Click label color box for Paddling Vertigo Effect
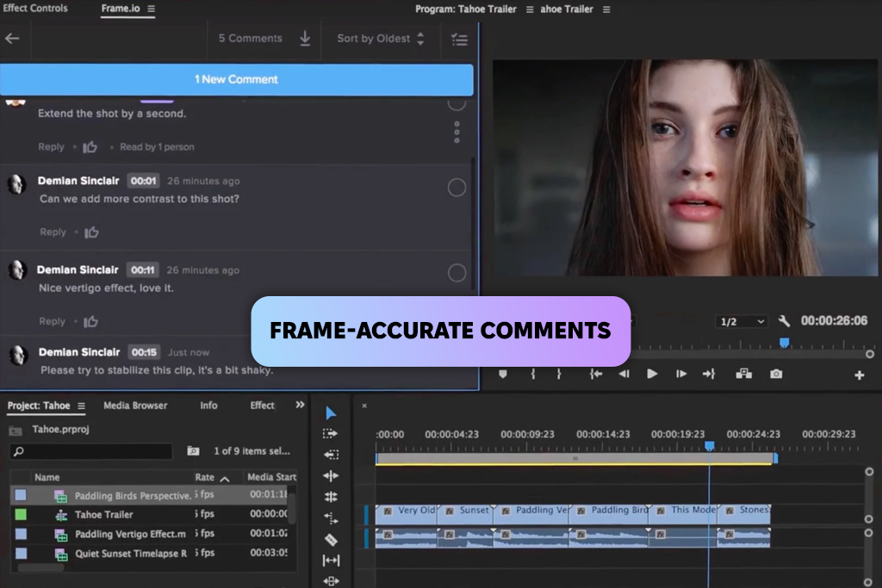 (21, 534)
